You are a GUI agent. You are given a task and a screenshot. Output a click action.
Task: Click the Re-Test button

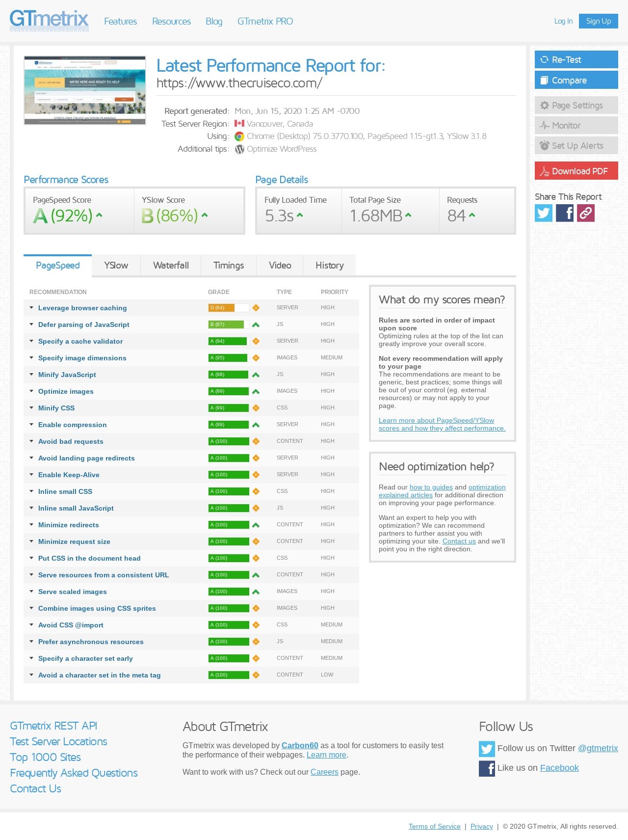point(576,59)
